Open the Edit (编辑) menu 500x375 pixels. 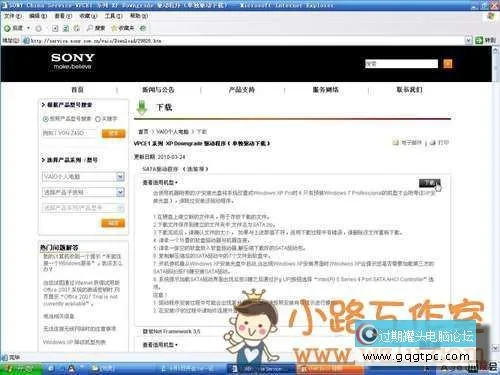(38, 16)
